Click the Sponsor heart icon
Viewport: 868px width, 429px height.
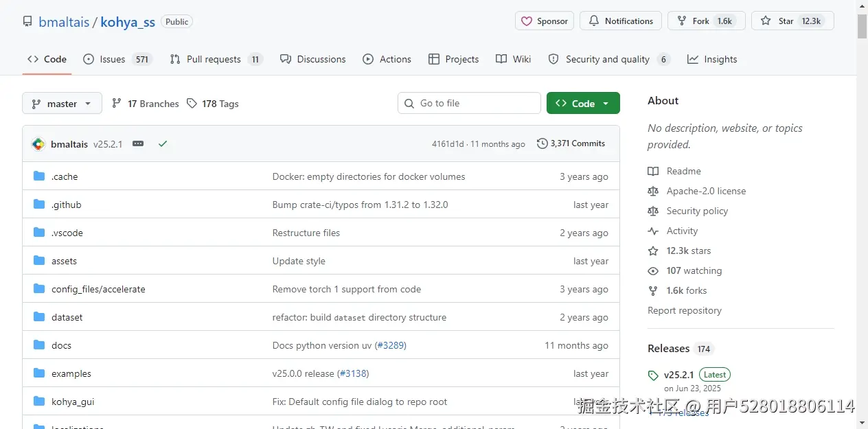pyautogui.click(x=527, y=21)
